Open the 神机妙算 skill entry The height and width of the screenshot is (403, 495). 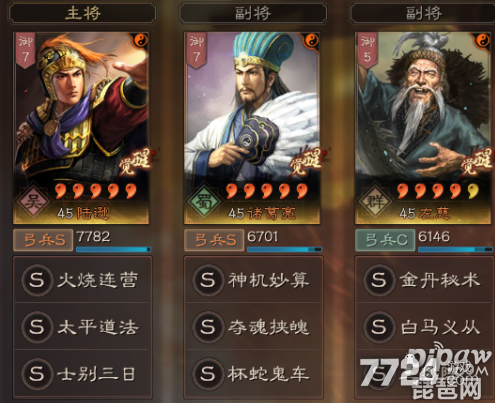253,279
